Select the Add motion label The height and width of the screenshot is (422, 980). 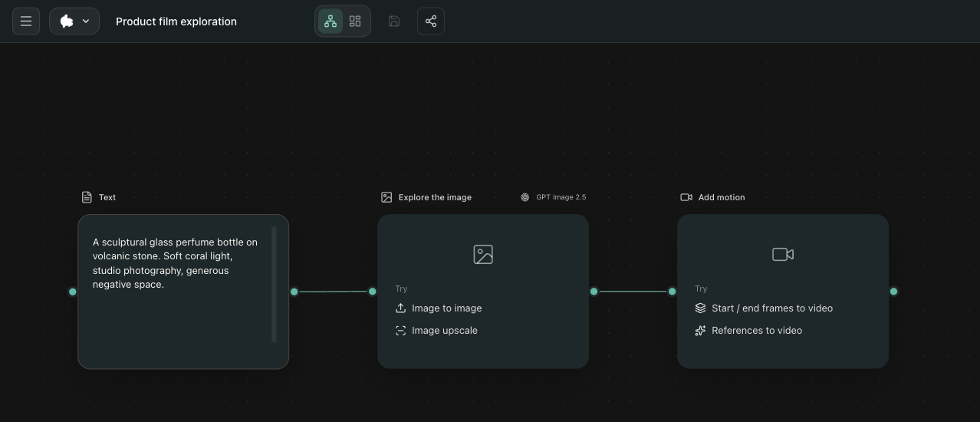(x=722, y=197)
